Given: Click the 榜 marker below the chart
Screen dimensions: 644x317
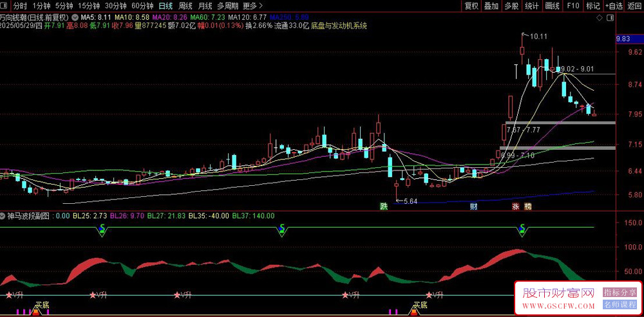Looking at the screenshot, I should (528, 206).
